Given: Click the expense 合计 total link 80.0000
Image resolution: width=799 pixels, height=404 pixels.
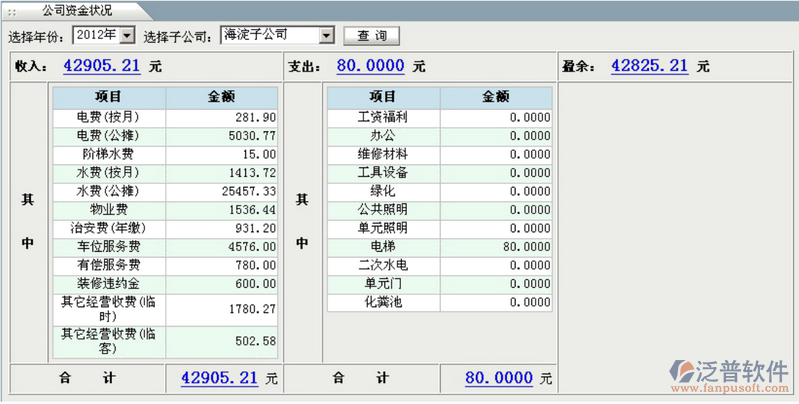Looking at the screenshot, I should pyautogui.click(x=499, y=378).
